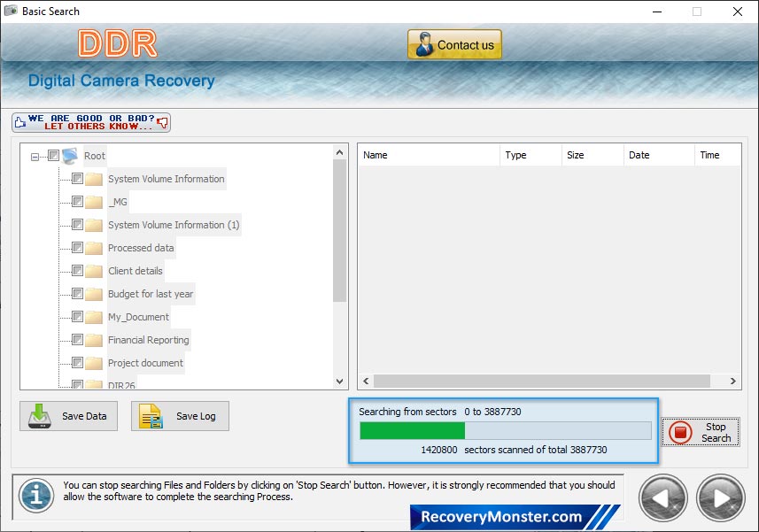Click the Processed data folder icon
Image resolution: width=759 pixels, height=532 pixels.
94,248
